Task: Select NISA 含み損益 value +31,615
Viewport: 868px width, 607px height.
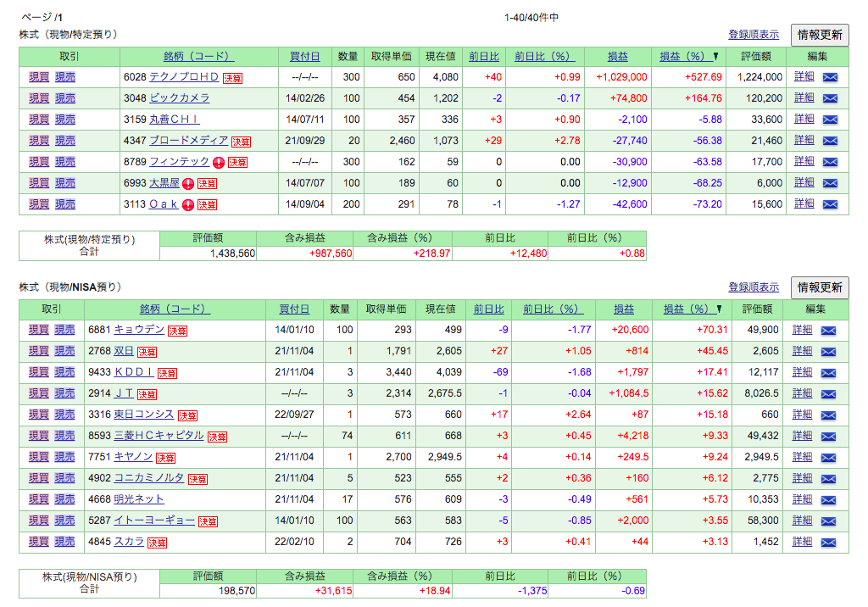Action: pos(333,591)
